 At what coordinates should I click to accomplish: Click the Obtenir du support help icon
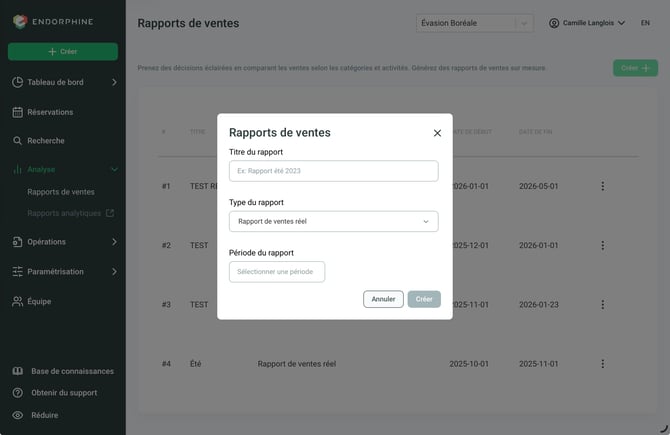click(18, 393)
